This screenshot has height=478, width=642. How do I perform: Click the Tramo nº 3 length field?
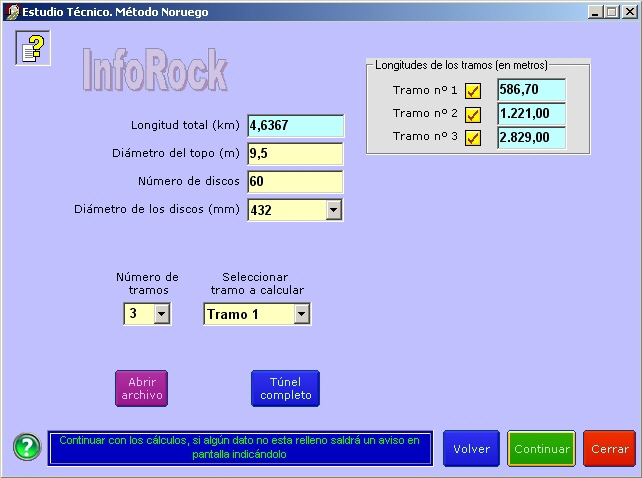pyautogui.click(x=531, y=138)
